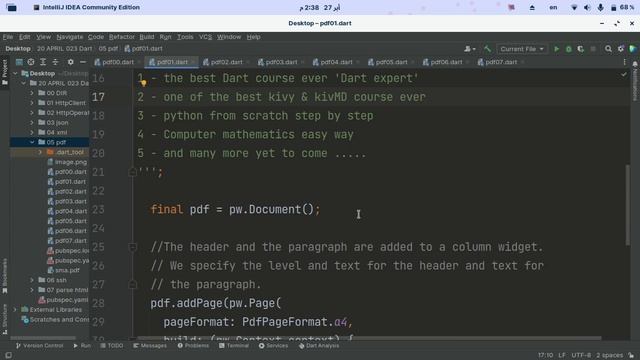640x360 pixels.
Task: Open the Version Control tool window
Action: [40, 346]
